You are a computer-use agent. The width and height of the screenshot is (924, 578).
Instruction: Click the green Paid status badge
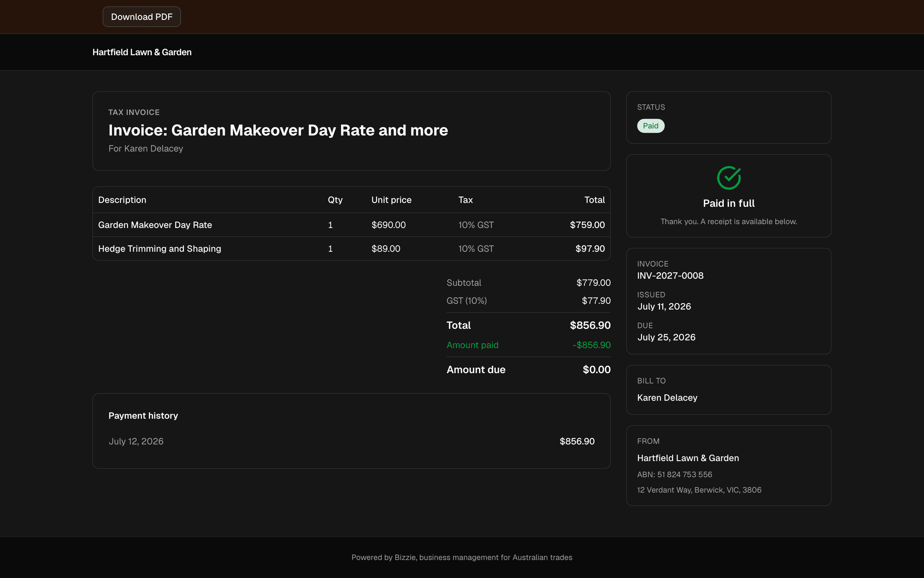[651, 126]
